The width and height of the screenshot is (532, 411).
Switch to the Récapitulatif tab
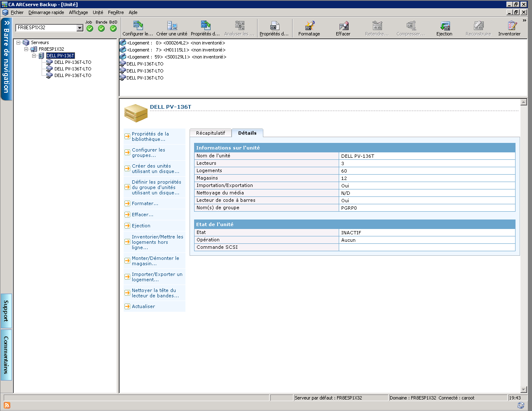[x=211, y=133]
